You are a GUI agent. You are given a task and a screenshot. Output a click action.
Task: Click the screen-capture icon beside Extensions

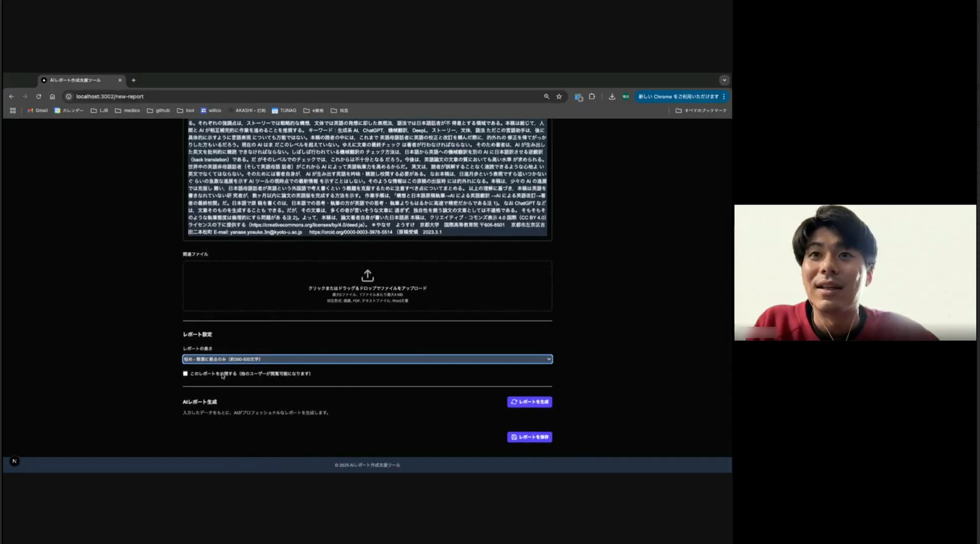(578, 97)
